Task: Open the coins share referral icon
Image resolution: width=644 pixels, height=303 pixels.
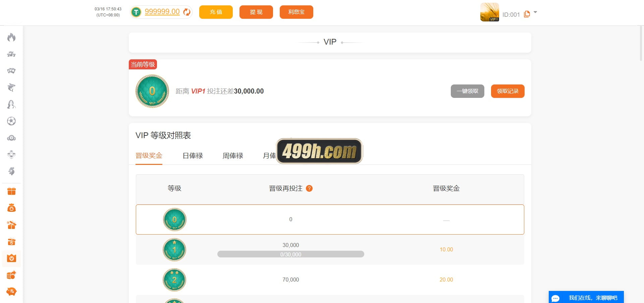Action: [x=11, y=275]
